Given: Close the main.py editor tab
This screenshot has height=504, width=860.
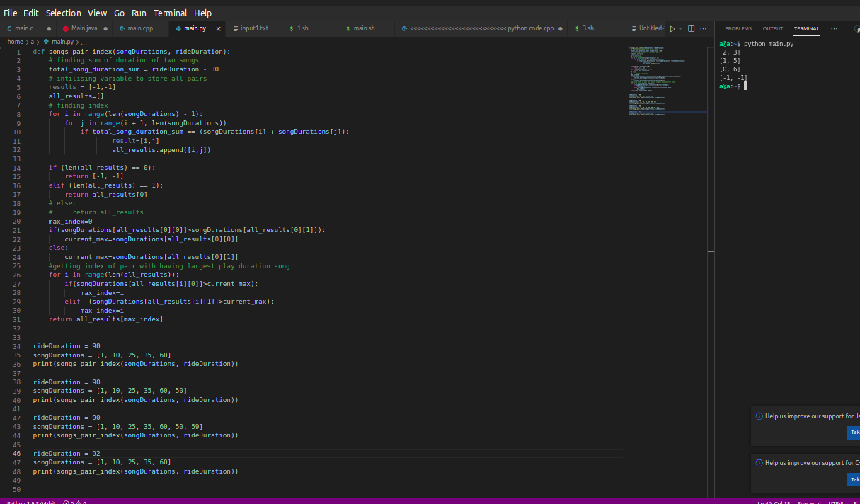Looking at the screenshot, I should point(218,29).
